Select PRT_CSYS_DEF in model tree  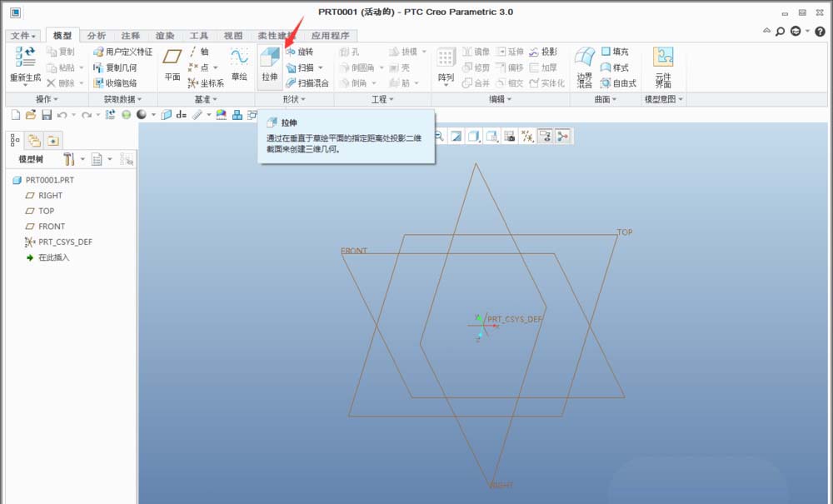click(58, 242)
